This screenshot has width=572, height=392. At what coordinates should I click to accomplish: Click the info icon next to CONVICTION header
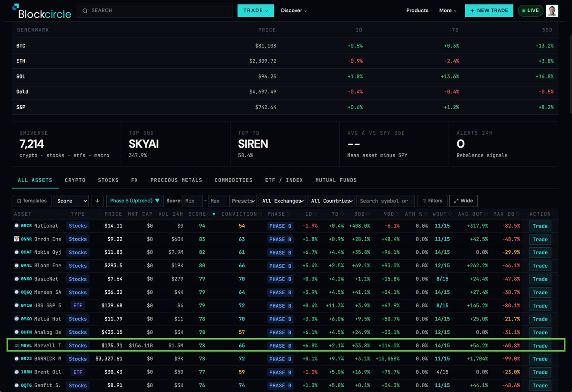pos(260,214)
